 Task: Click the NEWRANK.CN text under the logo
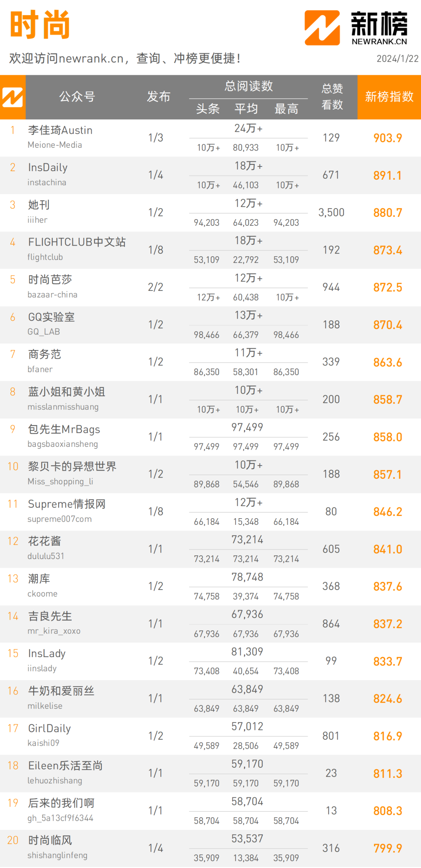point(379,41)
